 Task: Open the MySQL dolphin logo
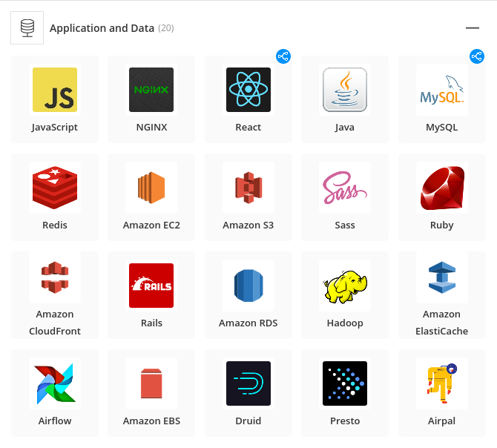(x=442, y=90)
